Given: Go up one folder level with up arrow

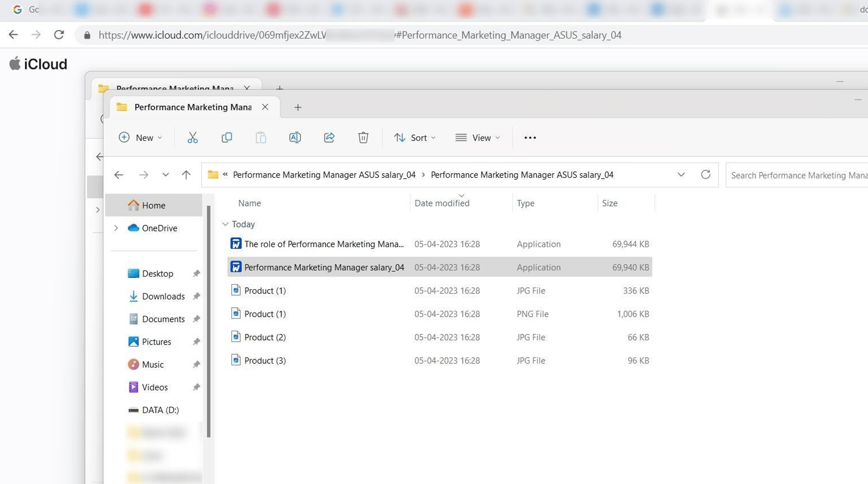Looking at the screenshot, I should pyautogui.click(x=186, y=175).
